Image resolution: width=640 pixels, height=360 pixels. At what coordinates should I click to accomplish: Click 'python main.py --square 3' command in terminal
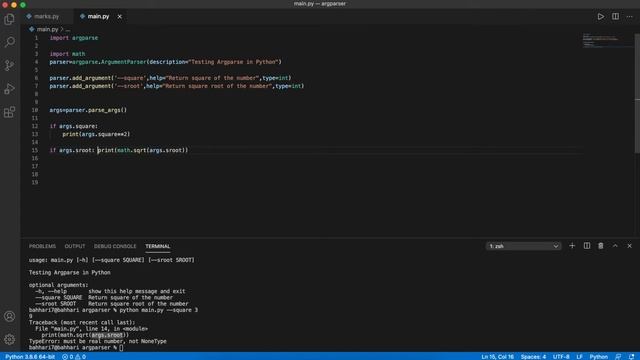pyautogui.click(x=159, y=310)
